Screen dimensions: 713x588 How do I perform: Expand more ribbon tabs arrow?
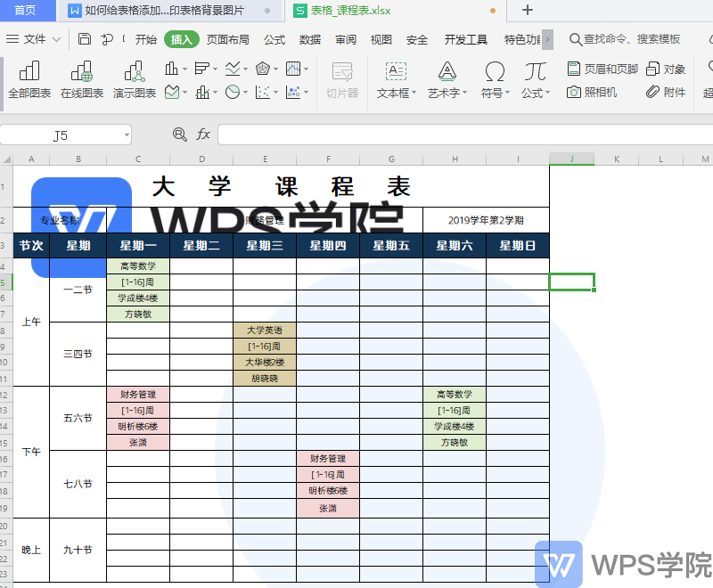click(x=547, y=39)
